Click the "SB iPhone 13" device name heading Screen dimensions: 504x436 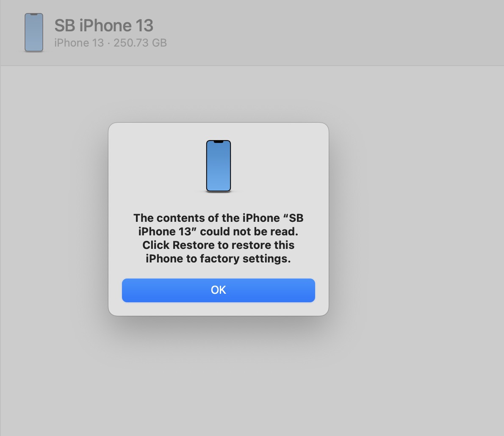[104, 25]
